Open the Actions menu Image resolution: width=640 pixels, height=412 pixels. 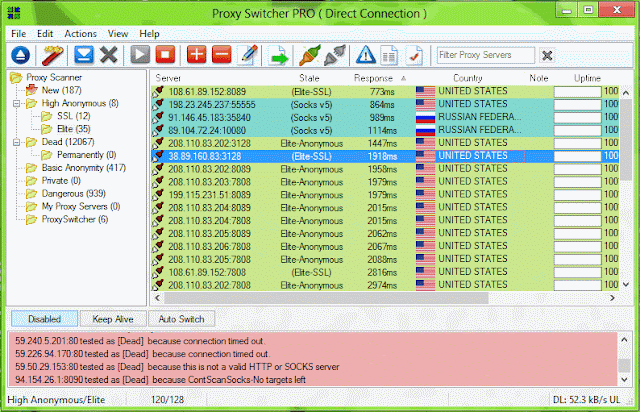(x=80, y=34)
